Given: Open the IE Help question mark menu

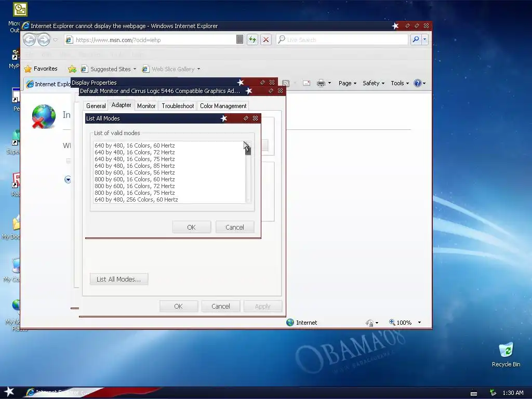Looking at the screenshot, I should click(420, 83).
